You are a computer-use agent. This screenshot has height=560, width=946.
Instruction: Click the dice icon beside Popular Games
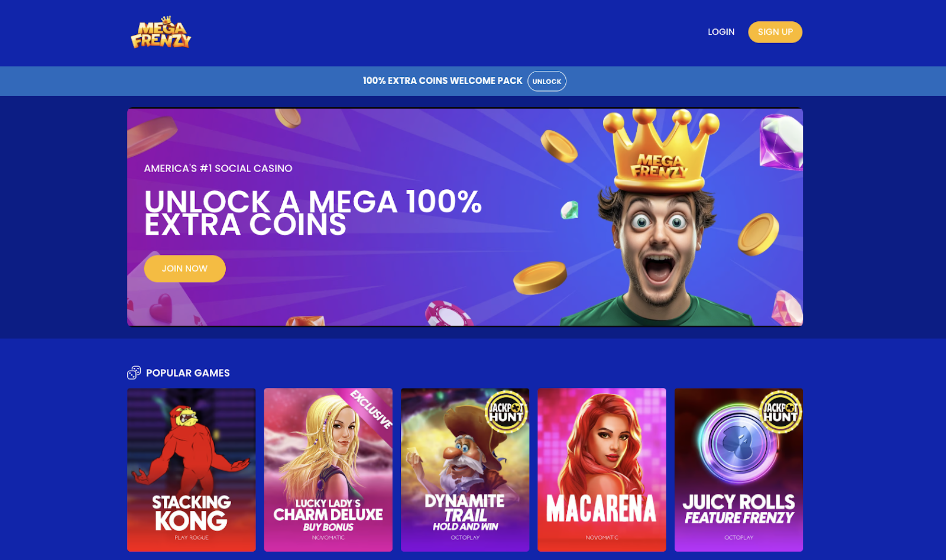click(x=134, y=373)
